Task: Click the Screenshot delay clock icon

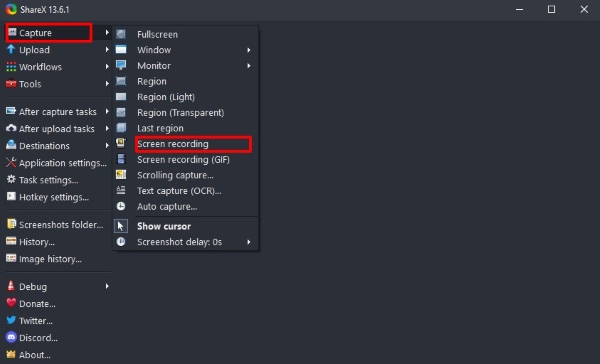Action: (x=121, y=242)
